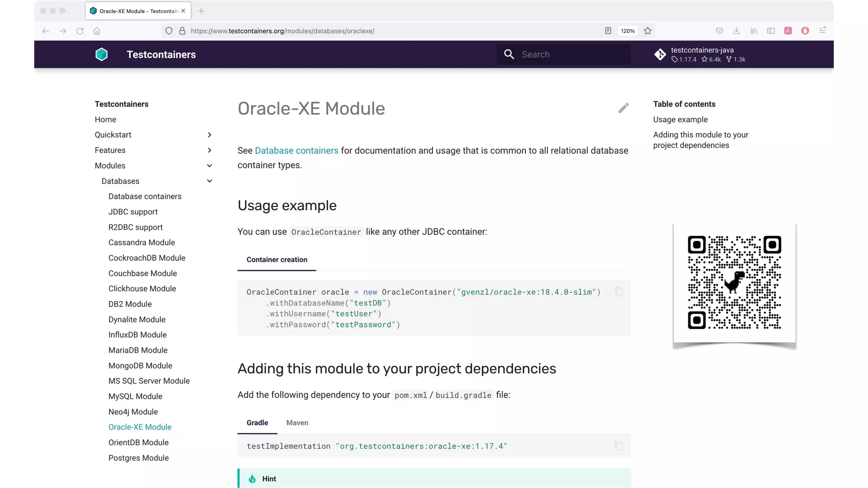Viewport: 868px width, 488px height.
Task: Go forward in browser history
Action: coord(63,31)
